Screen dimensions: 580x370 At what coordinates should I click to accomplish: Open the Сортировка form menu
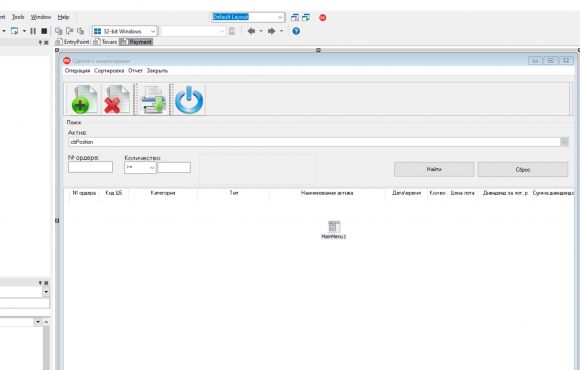(x=109, y=71)
